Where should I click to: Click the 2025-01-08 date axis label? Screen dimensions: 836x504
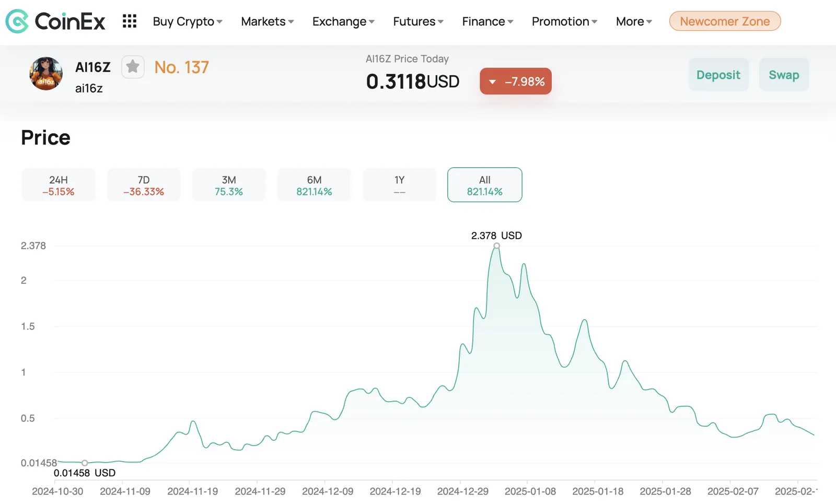pos(530,491)
